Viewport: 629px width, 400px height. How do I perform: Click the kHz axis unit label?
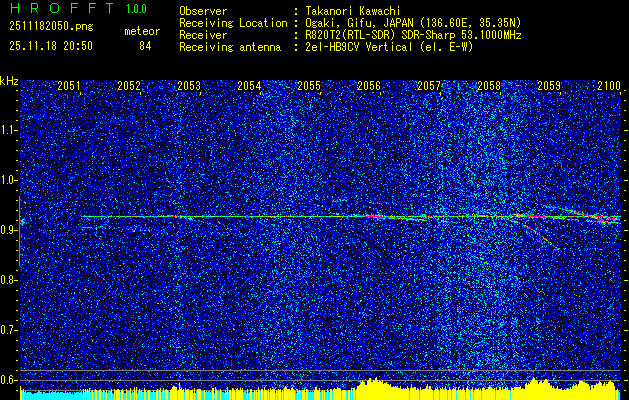[9, 81]
